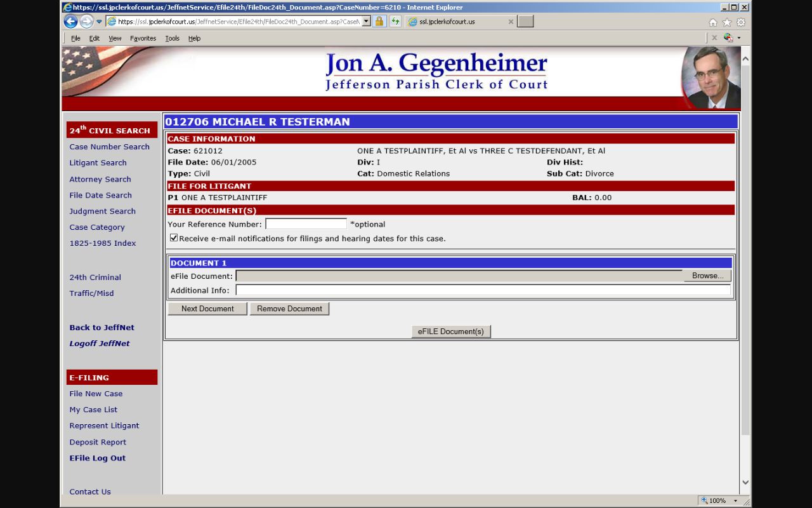Screen dimensions: 812x508
Task: Click the add-on toolbar icon next to gray X
Action: [x=728, y=38]
